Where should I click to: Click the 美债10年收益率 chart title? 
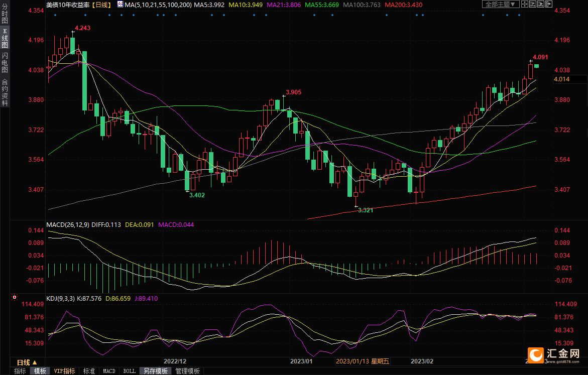coord(67,5)
